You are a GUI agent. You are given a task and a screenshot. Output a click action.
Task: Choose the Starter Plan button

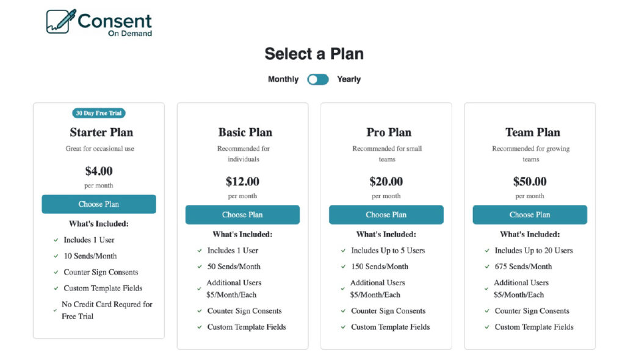click(99, 204)
